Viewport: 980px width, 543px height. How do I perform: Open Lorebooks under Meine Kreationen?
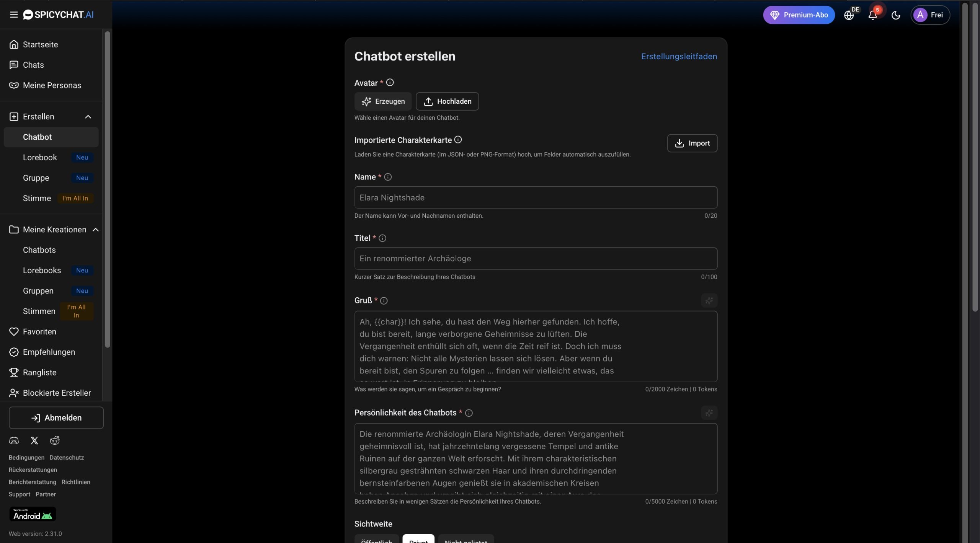pos(51,270)
